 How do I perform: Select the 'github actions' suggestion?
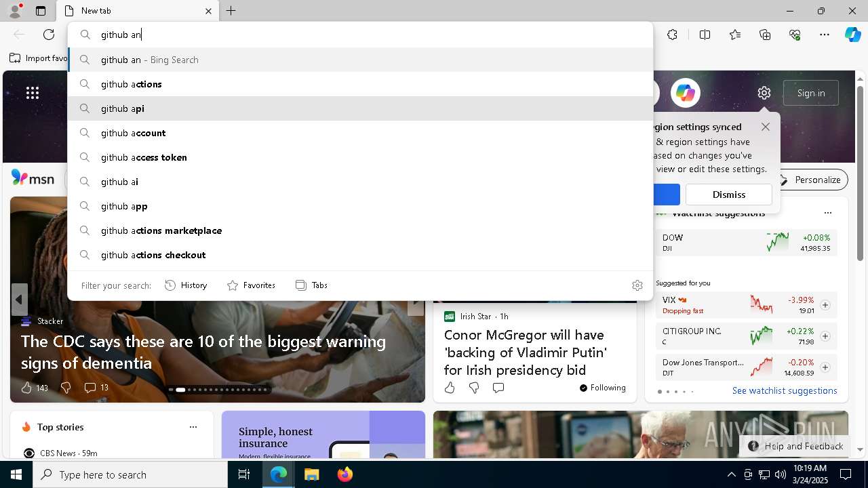point(360,84)
